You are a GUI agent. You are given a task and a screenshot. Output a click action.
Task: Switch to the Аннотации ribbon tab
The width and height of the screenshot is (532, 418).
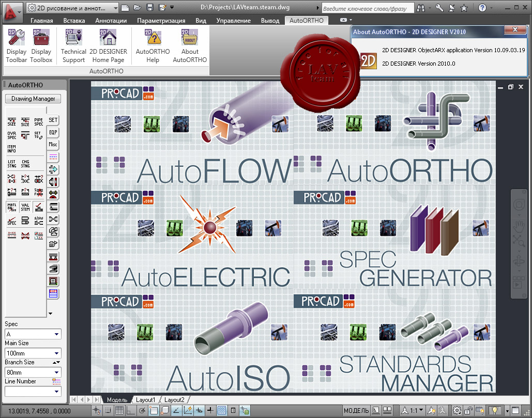(111, 20)
